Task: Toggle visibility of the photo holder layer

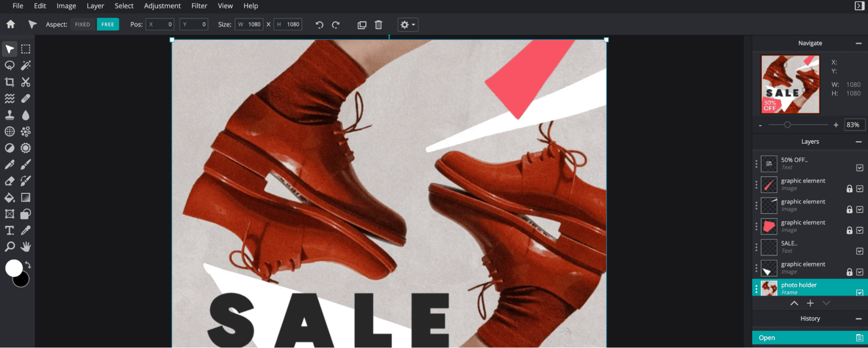Action: click(x=859, y=292)
